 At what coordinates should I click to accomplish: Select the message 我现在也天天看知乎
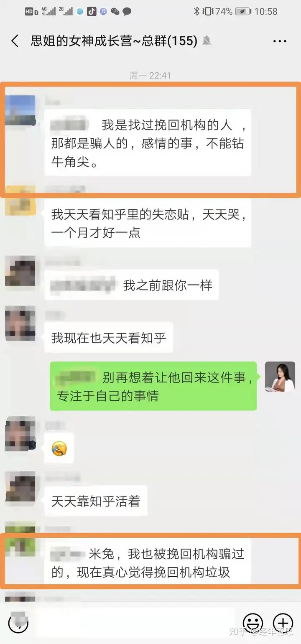[109, 337]
